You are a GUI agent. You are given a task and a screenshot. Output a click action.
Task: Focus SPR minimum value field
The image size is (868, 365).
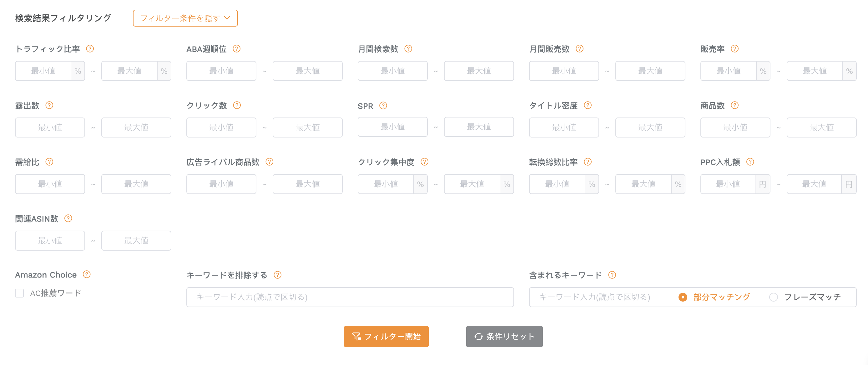point(392,127)
